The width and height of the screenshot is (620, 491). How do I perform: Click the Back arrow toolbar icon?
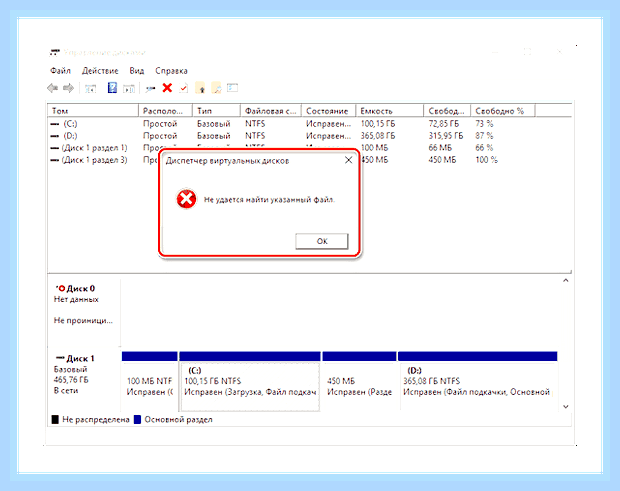click(52, 88)
